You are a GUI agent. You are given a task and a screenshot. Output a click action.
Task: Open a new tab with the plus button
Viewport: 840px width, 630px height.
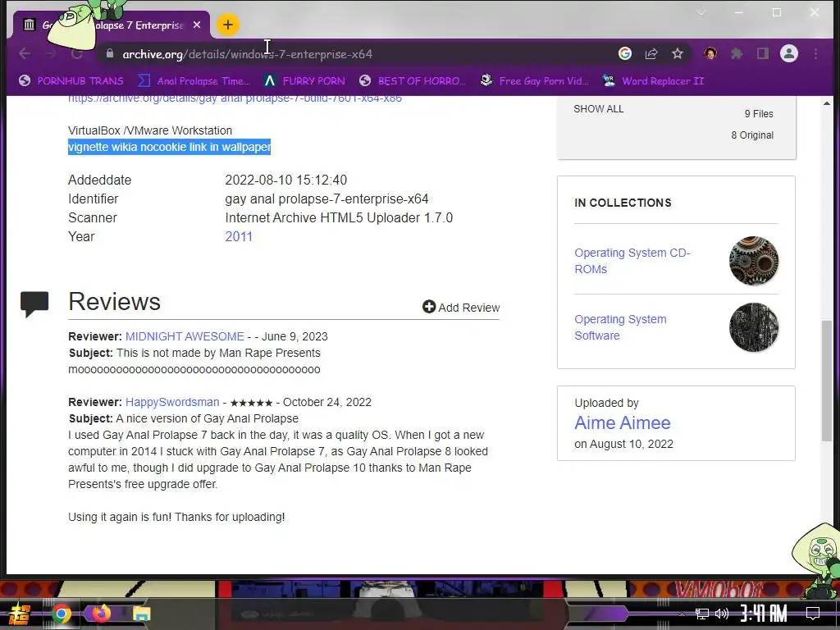tap(228, 25)
